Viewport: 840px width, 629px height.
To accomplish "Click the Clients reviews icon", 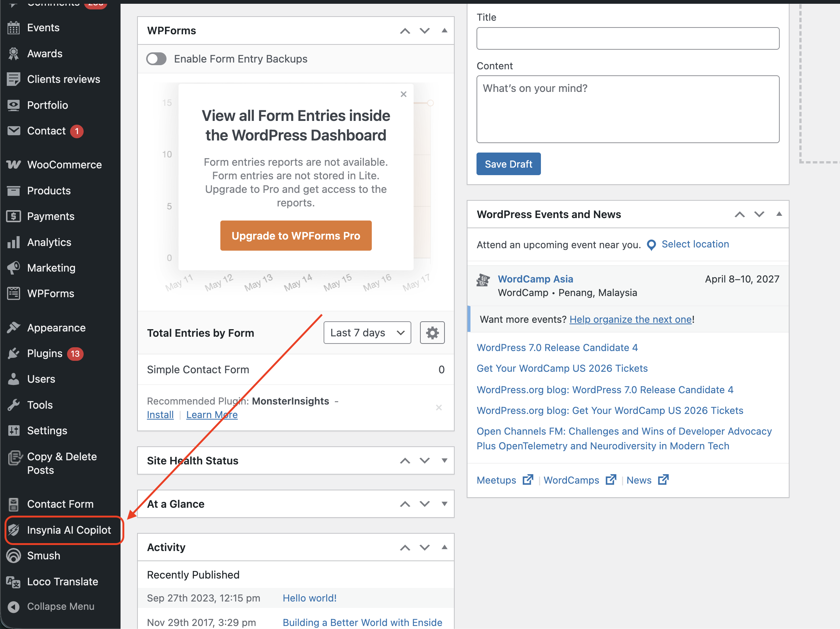I will click(14, 79).
